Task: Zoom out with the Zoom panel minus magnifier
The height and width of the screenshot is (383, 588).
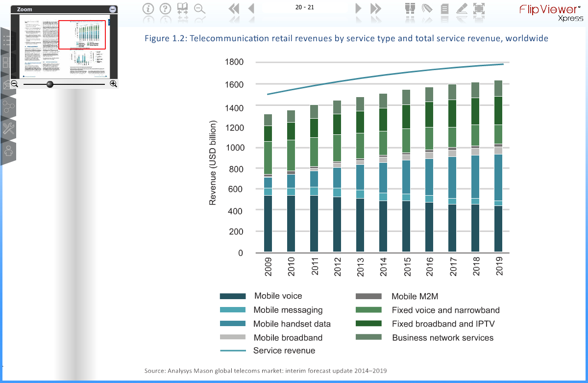Action: [x=15, y=84]
